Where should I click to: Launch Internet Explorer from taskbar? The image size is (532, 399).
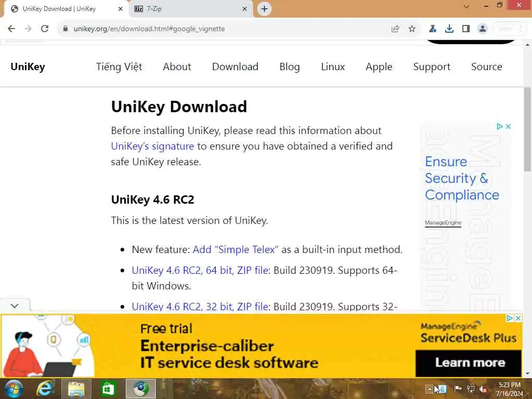click(x=45, y=389)
